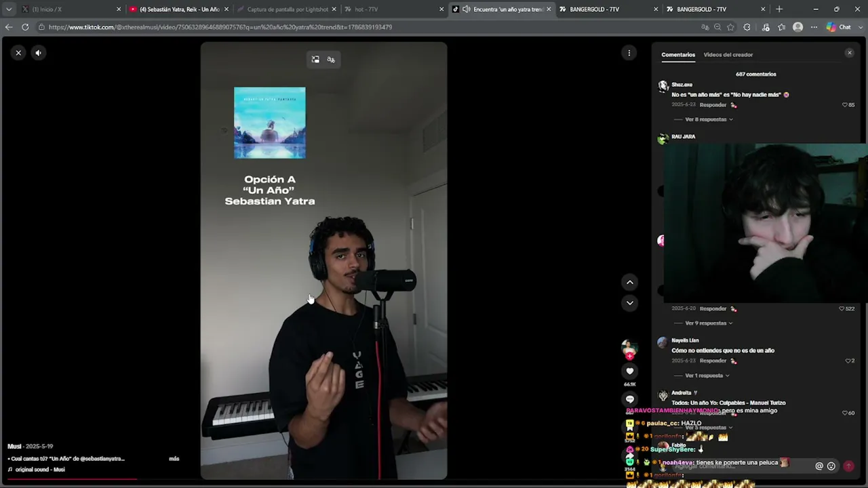Open the browser three-dot menu
This screenshot has width=868, height=488.
point(814,27)
